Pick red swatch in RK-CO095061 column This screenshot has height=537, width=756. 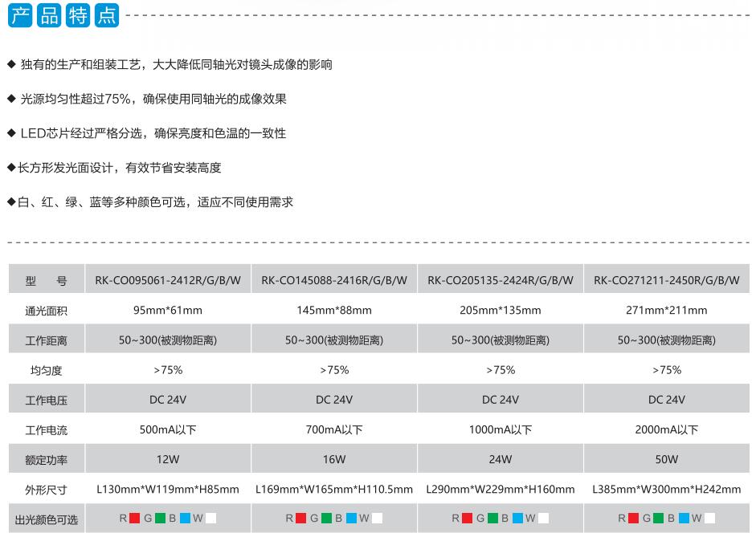135,519
